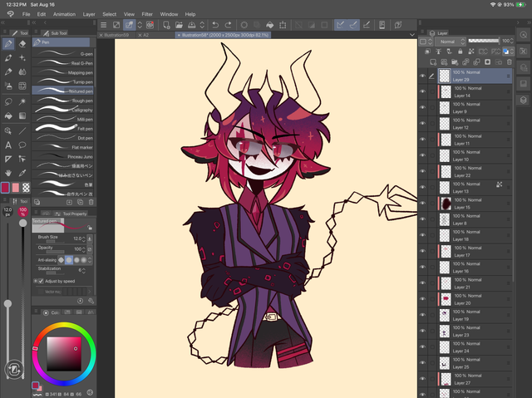
Task: Click the New raster layer icon
Action: coord(433,62)
